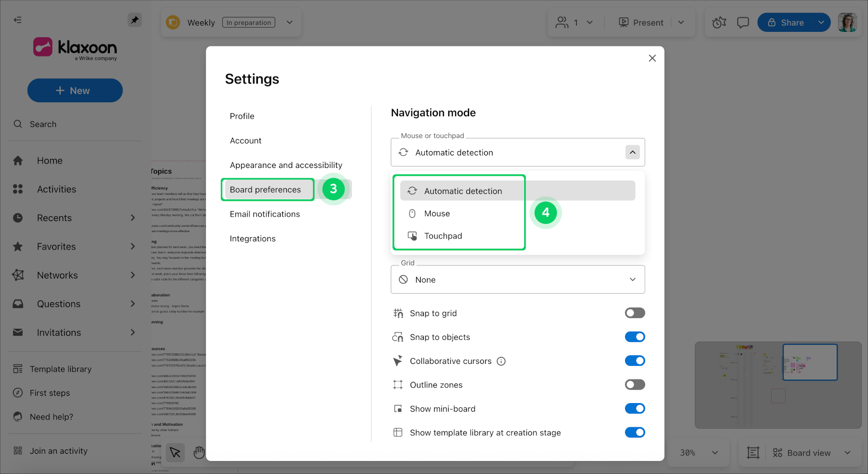Switch to the Profile settings tab
868x474 pixels.
coord(242,116)
